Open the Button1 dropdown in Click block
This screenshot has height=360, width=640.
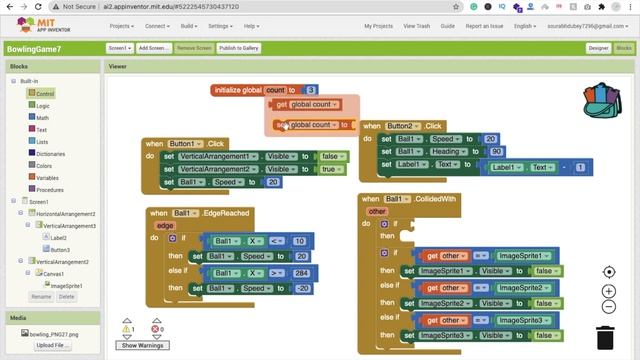[185, 144]
